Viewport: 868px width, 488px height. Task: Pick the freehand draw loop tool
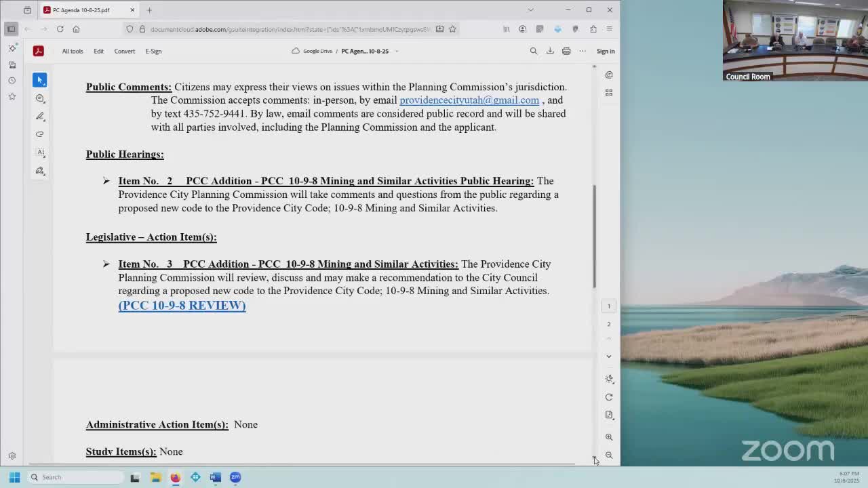click(40, 134)
